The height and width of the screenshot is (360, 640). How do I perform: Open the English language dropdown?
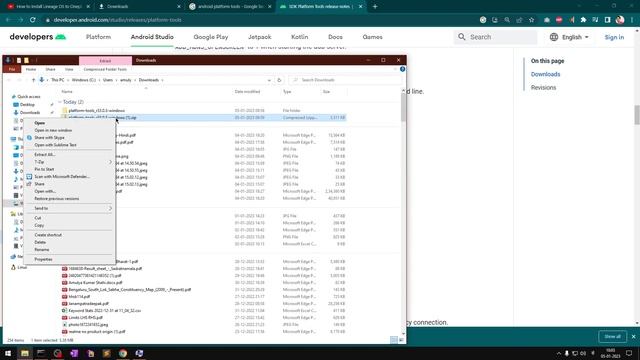[x=569, y=37]
